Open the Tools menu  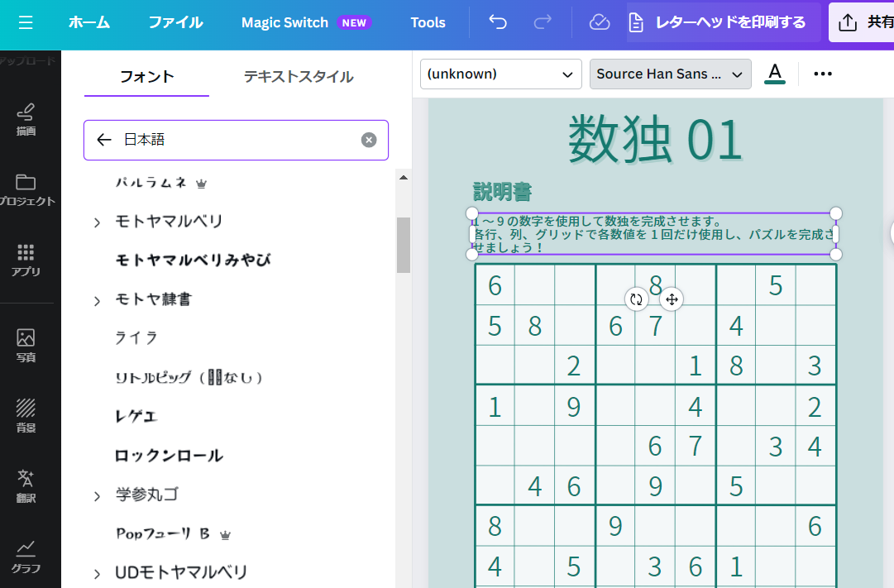click(428, 22)
